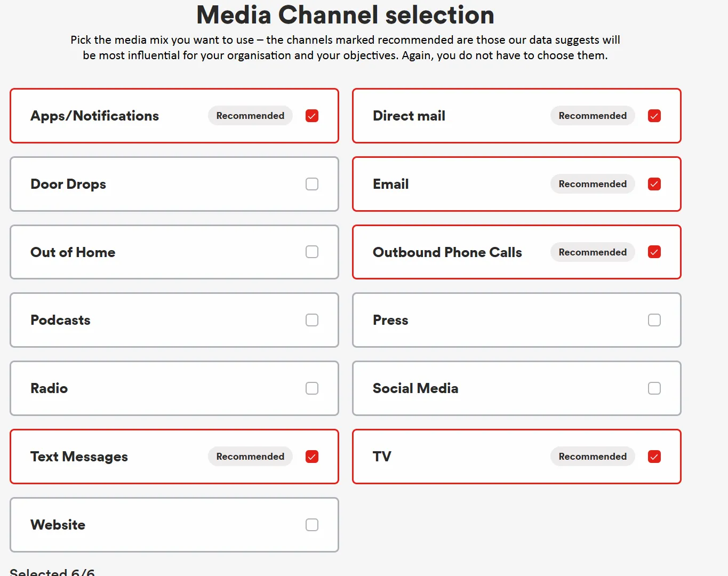Uncheck the Direct mail checkbox
Image resolution: width=728 pixels, height=576 pixels.
(x=654, y=116)
